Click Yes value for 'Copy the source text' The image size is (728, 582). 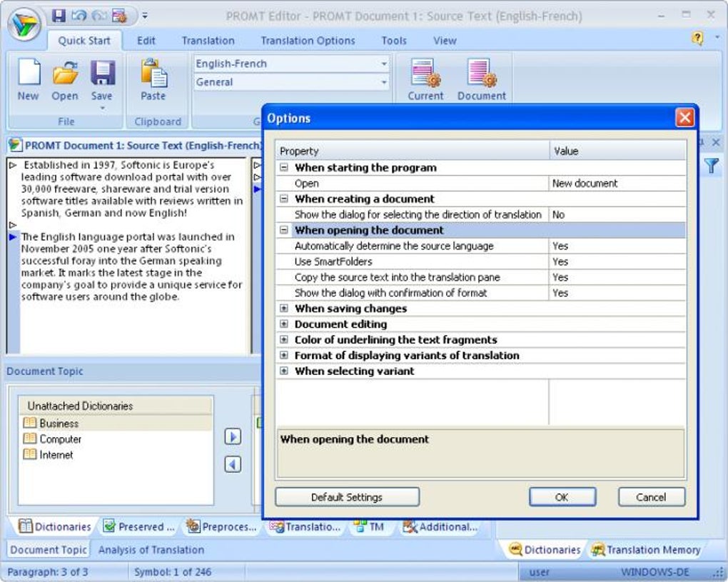click(x=617, y=277)
